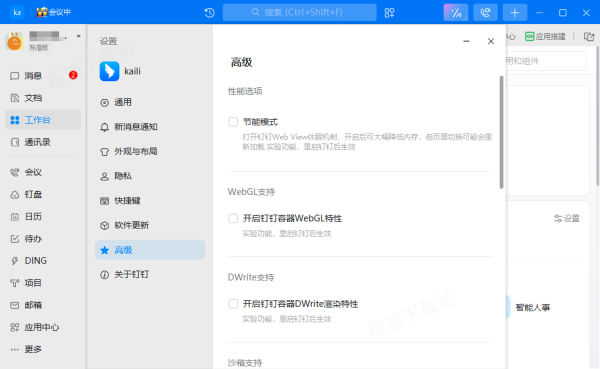Click the 标准版 edition tag

(39, 47)
